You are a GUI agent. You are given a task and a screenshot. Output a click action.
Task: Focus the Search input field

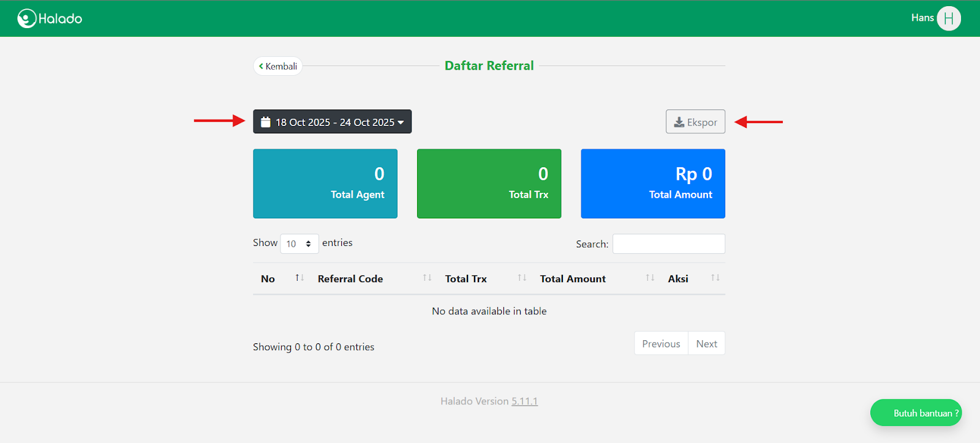[668, 244]
